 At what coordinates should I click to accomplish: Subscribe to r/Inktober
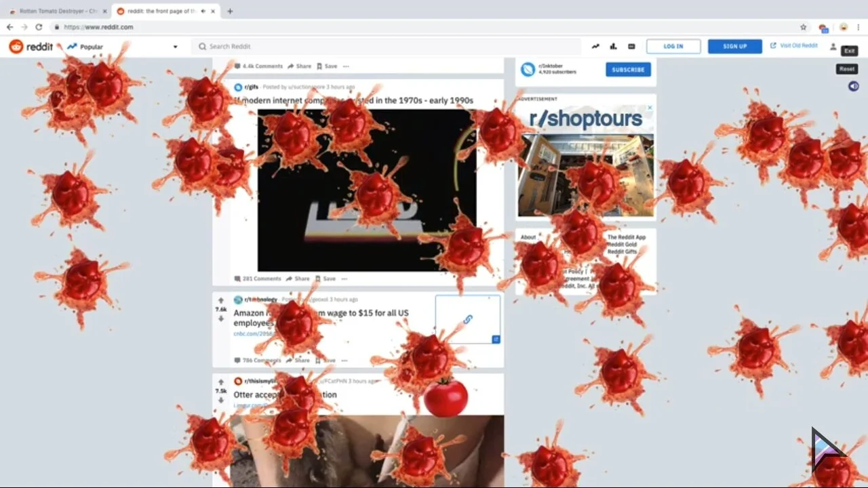tap(628, 69)
